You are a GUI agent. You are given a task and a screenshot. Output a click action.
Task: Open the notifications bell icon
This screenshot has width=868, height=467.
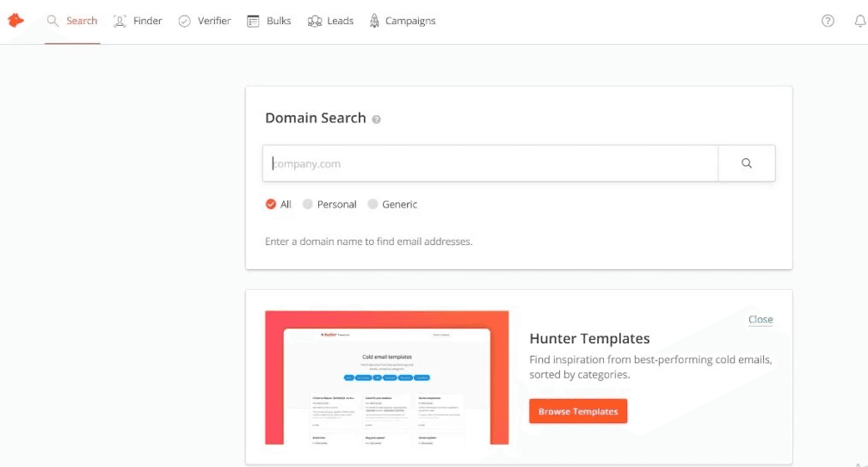click(x=859, y=21)
